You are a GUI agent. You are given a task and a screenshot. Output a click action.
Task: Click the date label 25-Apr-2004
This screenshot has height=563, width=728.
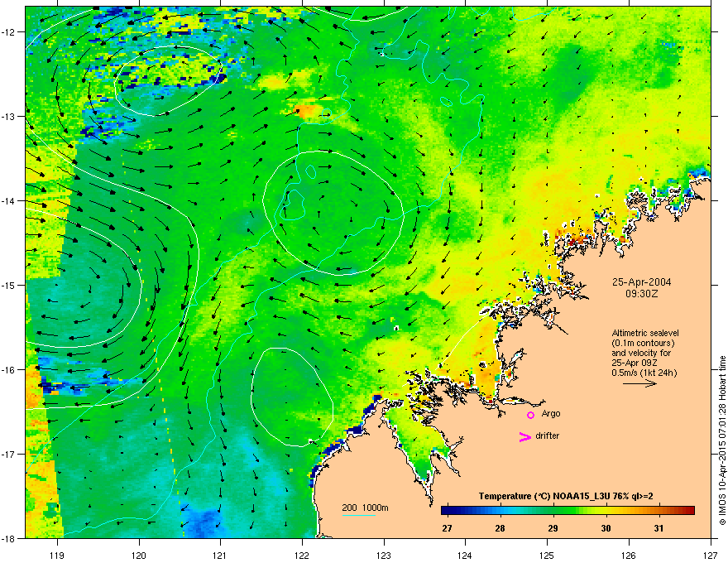click(x=642, y=282)
